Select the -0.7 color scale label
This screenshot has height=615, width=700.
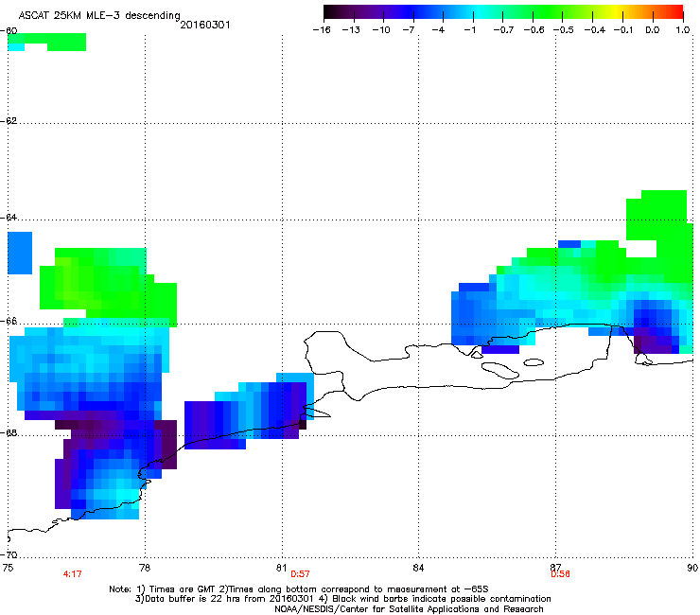503,30
